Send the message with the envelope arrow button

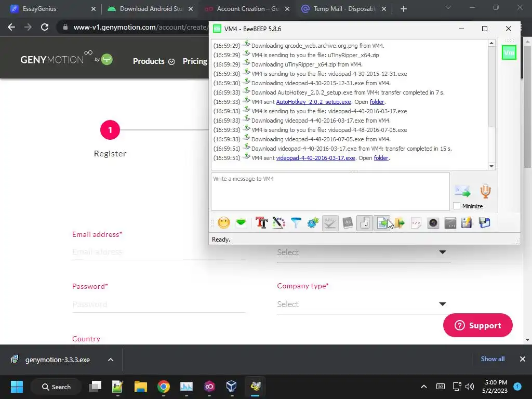(x=462, y=191)
